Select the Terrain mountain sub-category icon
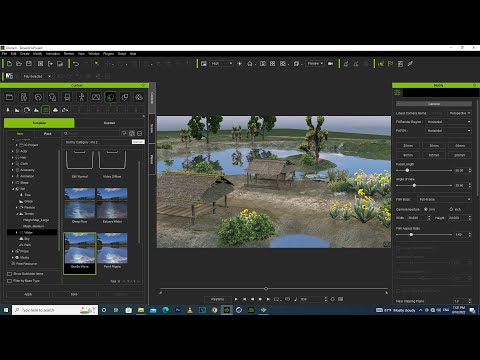 (x=36, y=110)
